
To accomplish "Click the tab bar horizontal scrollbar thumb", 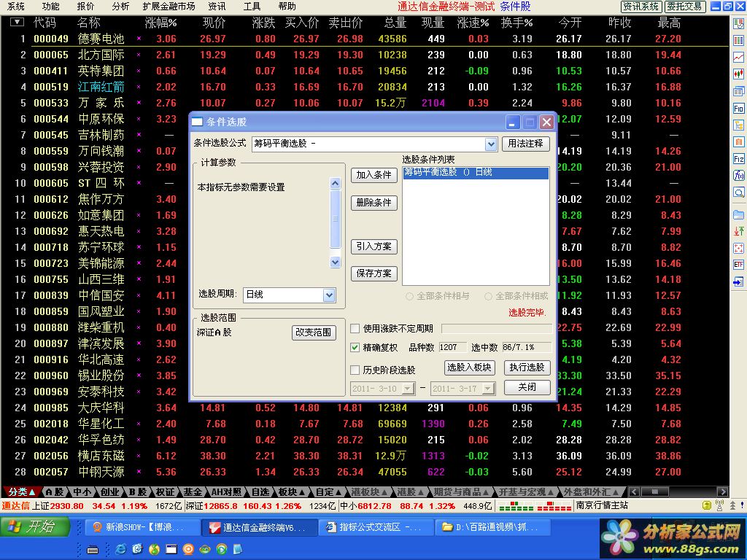I will tap(655, 492).
